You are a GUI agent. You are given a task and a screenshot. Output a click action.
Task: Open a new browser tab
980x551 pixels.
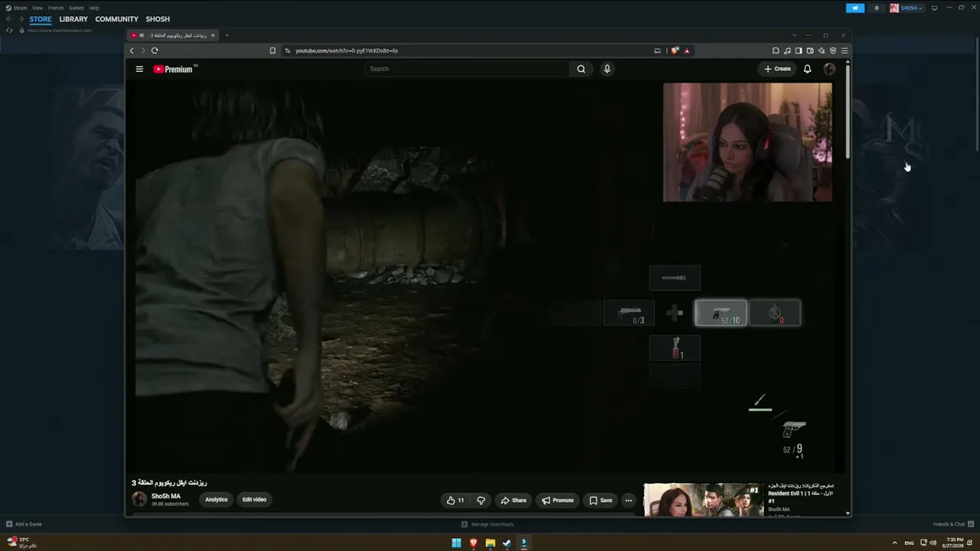tap(227, 35)
